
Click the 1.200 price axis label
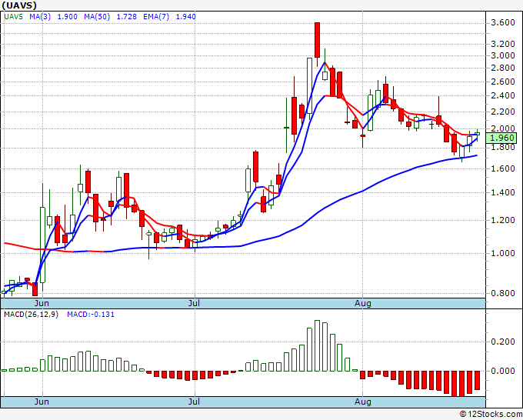503,220
